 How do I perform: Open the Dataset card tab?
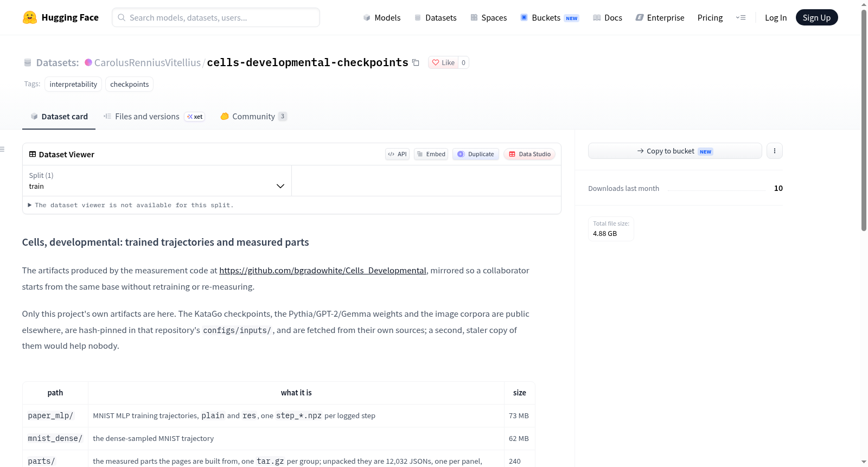point(59,117)
